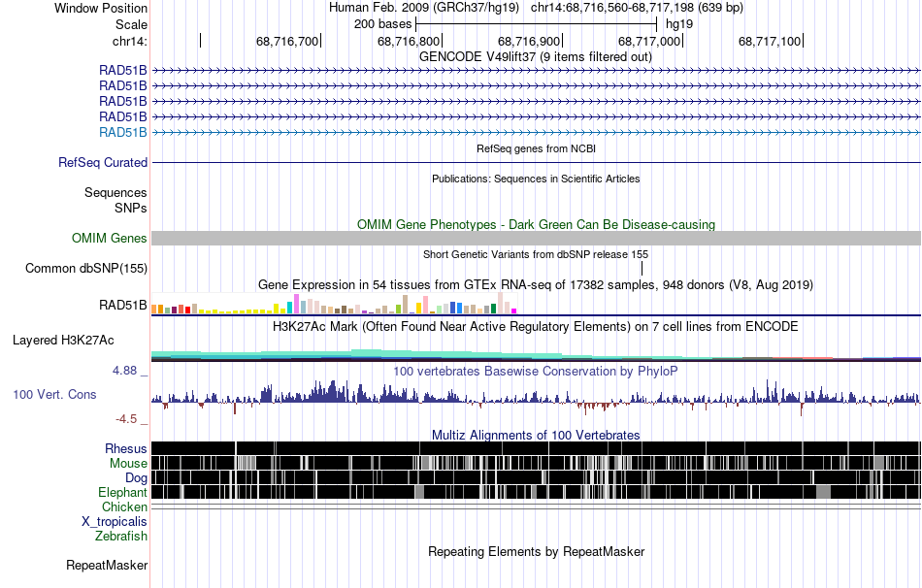The width and height of the screenshot is (922, 588).
Task: Click the 4.88 PhyloP upper scale value
Action: tap(124, 371)
